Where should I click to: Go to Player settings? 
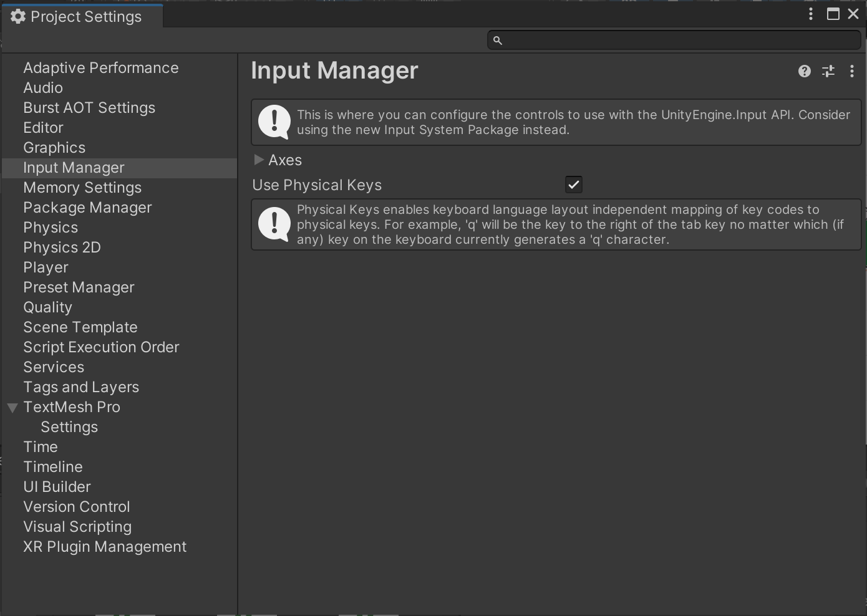coord(46,267)
